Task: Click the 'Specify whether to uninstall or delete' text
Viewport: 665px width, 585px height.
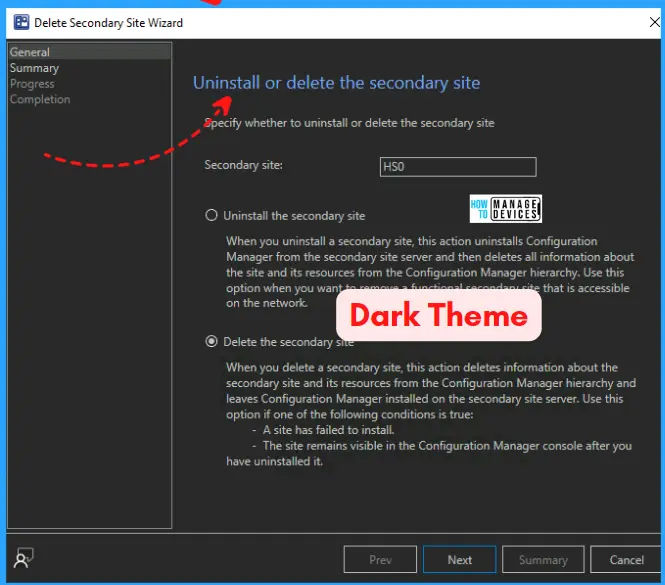Action: (349, 123)
